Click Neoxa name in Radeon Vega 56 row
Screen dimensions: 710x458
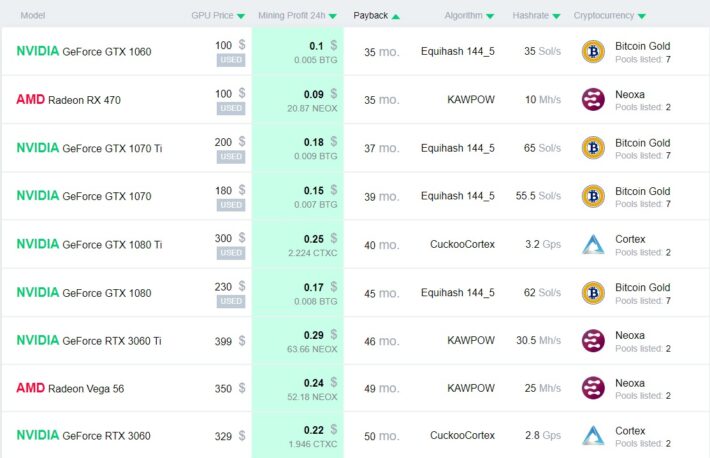coord(630,383)
